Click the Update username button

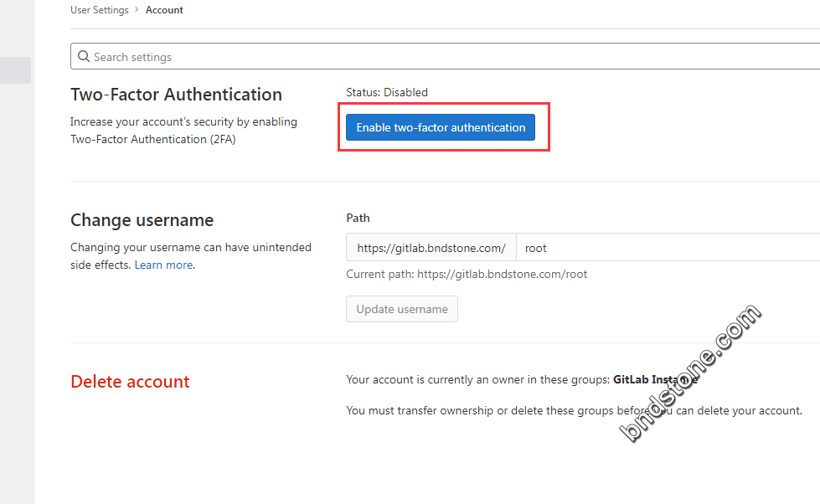coord(402,309)
